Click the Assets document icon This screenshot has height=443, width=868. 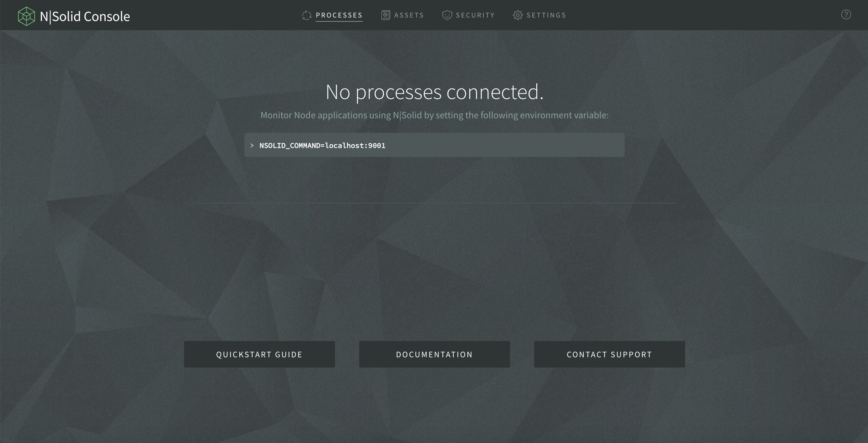[385, 15]
